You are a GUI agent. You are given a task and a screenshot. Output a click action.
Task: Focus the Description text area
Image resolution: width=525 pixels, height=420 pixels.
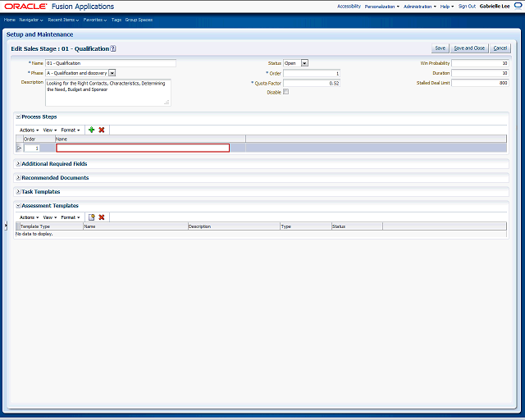pos(108,93)
